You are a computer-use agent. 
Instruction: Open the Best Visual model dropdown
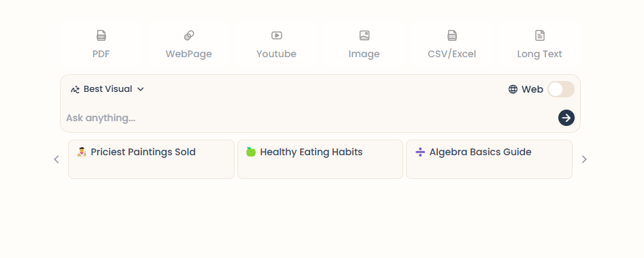pos(107,89)
